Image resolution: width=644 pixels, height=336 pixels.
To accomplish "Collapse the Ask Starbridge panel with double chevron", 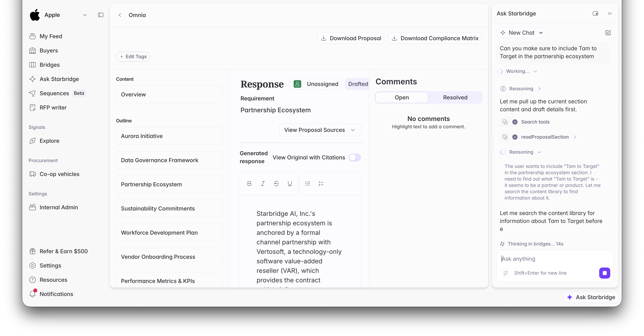I will 609,13.
